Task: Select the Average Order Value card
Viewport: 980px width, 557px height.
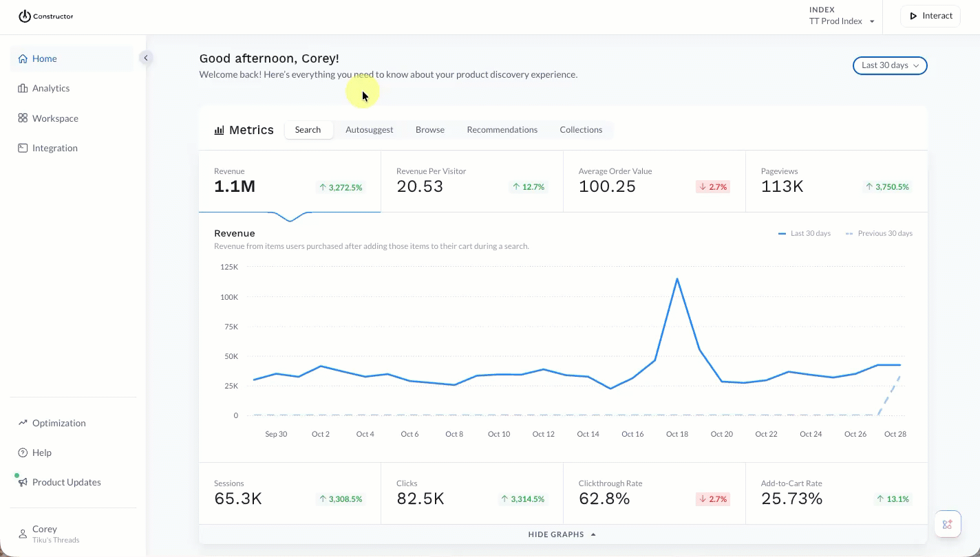Action: click(x=654, y=182)
